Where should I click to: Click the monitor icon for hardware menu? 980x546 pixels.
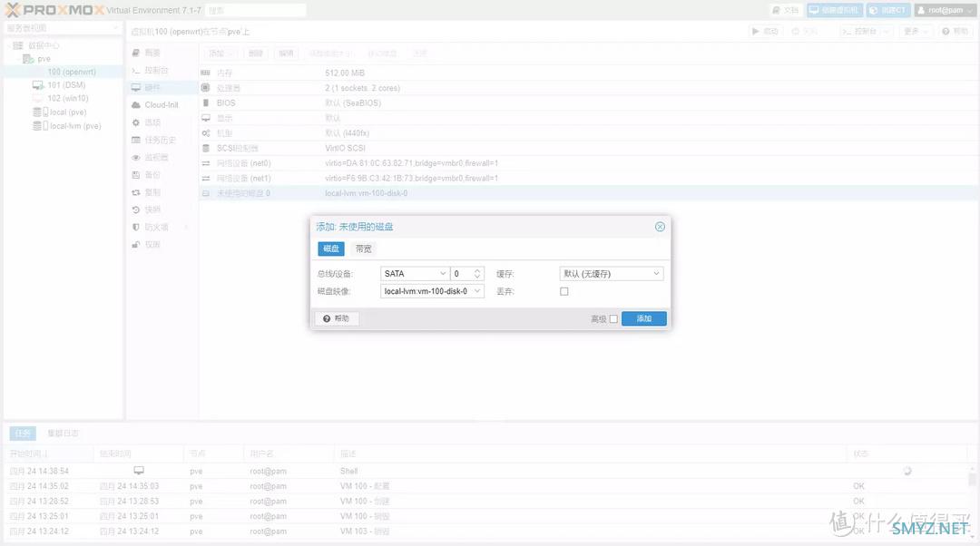(x=135, y=87)
